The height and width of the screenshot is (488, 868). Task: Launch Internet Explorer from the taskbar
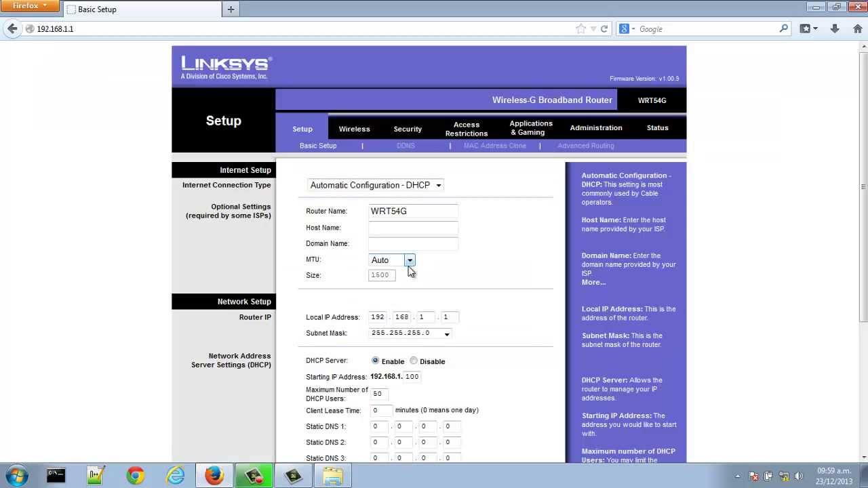(175, 476)
